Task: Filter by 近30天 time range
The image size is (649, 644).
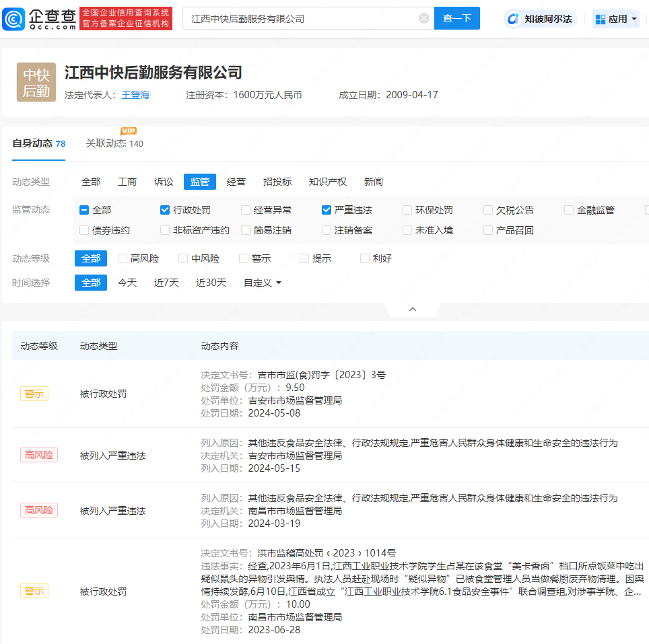Action: [211, 283]
